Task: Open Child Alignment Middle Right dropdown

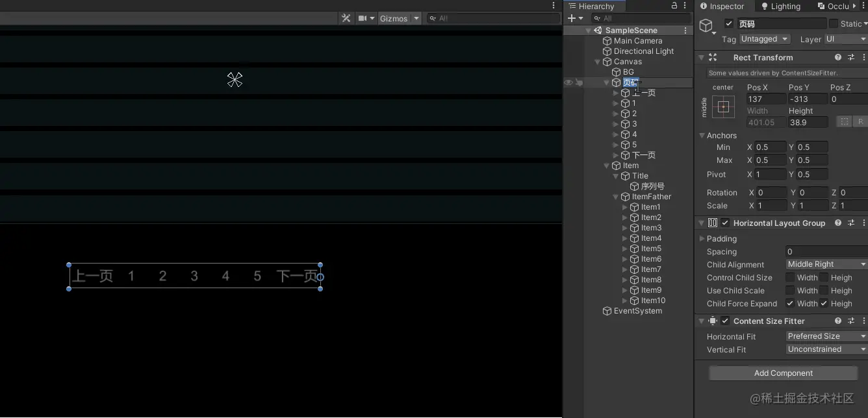Action: [x=826, y=264]
